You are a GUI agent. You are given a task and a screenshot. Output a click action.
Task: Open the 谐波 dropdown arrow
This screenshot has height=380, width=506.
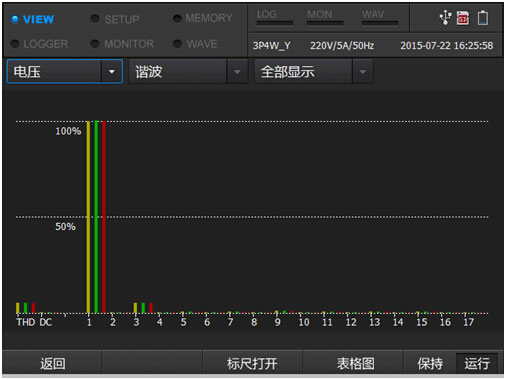[237, 71]
